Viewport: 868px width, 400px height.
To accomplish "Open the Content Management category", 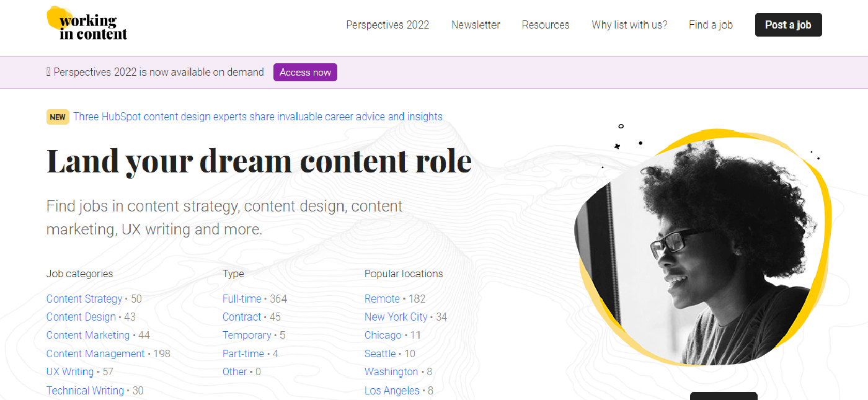I will point(95,353).
